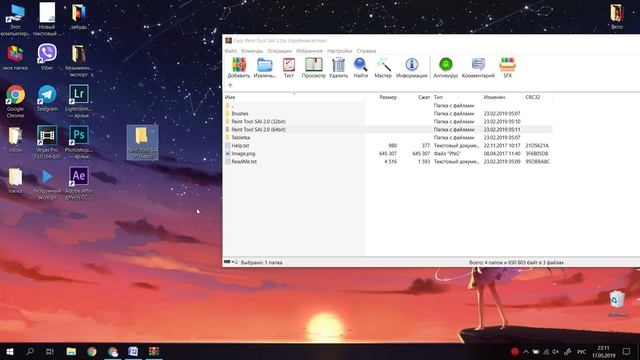Viewport: 640px width, 360px height.
Task: Open the Файл menu
Action: [x=231, y=51]
